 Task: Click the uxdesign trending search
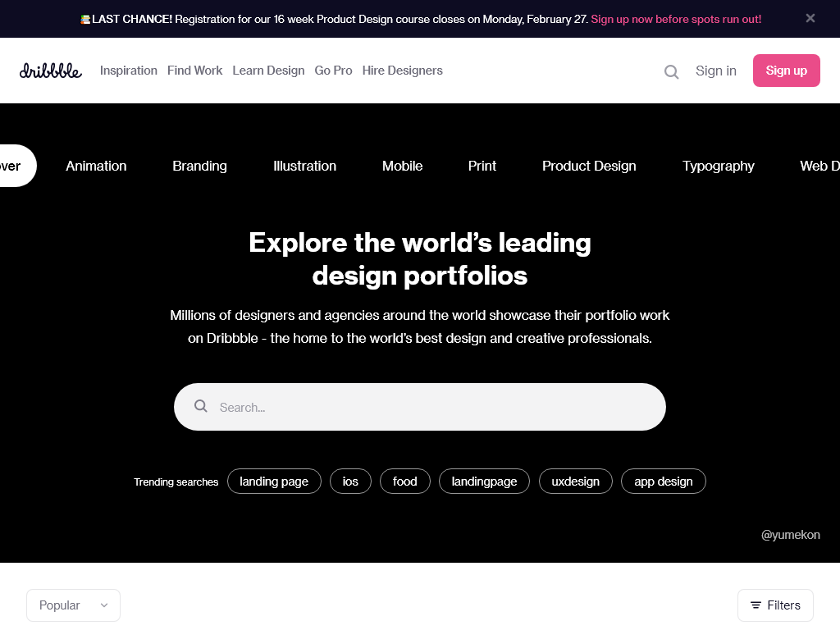[x=575, y=481]
